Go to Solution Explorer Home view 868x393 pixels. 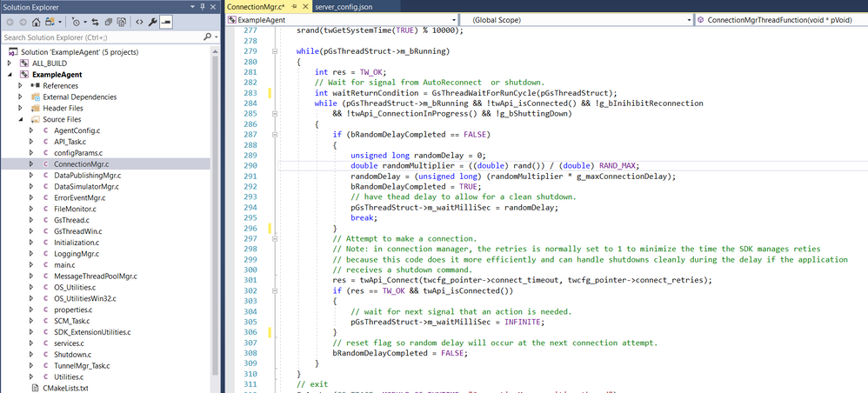point(36,23)
